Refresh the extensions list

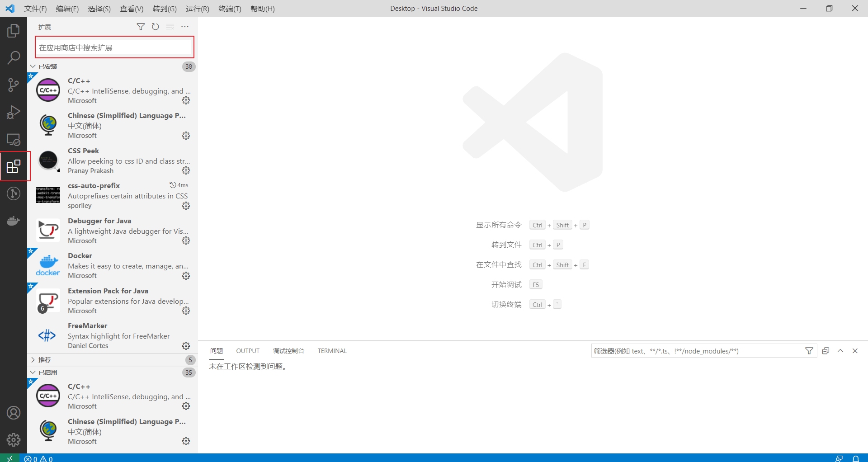coord(156,27)
